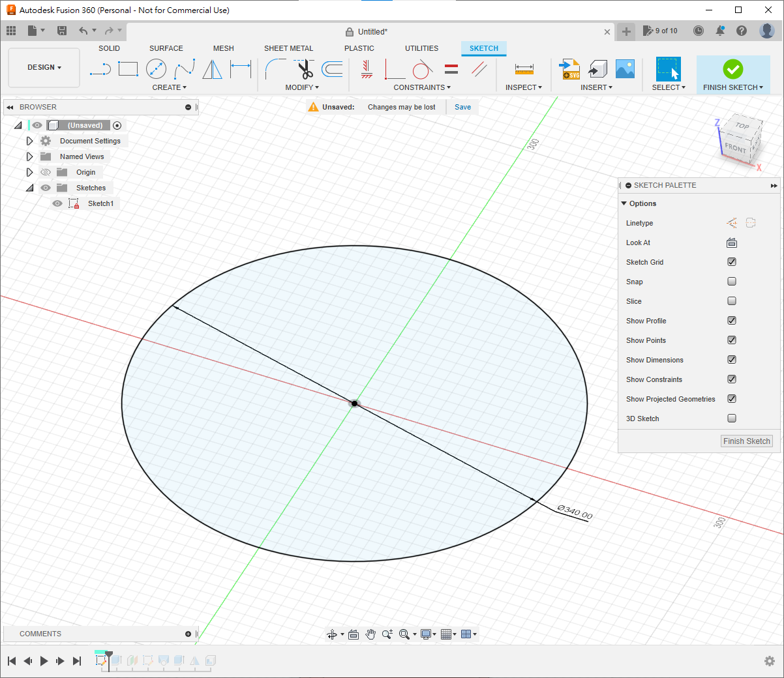Click the ViewCube FRONT face
This screenshot has width=784, height=678.
click(735, 148)
